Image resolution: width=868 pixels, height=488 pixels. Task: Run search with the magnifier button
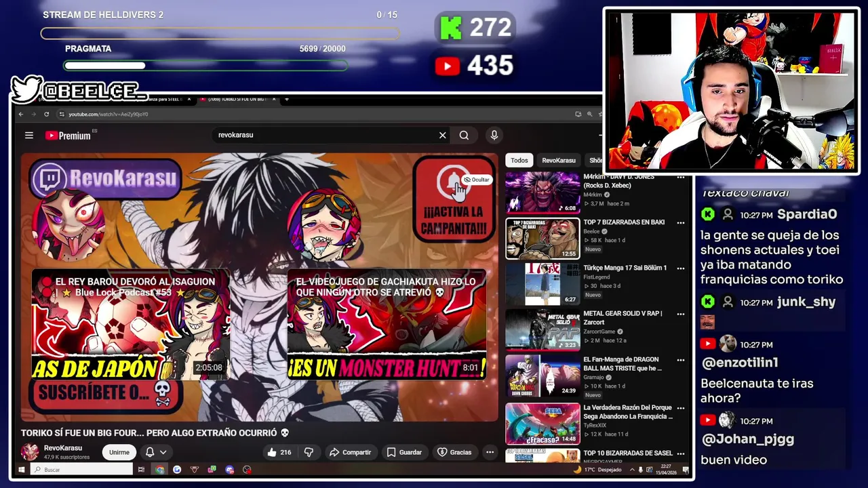click(x=464, y=136)
